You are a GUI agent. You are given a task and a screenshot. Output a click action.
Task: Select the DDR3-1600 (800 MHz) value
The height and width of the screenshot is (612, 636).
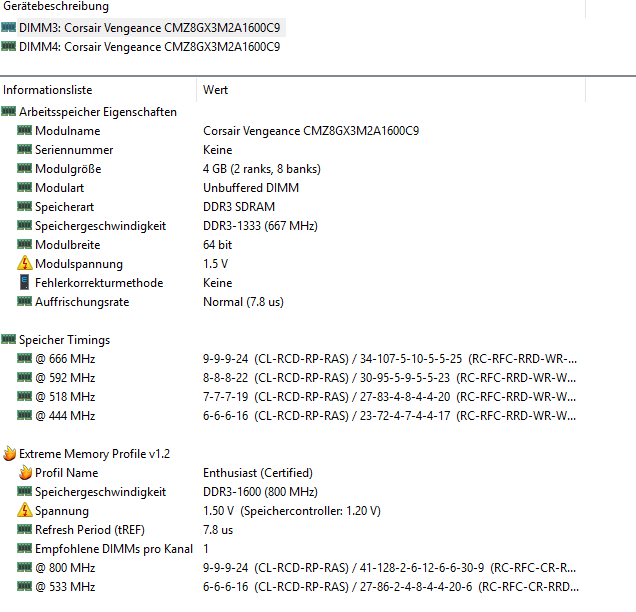(260, 492)
